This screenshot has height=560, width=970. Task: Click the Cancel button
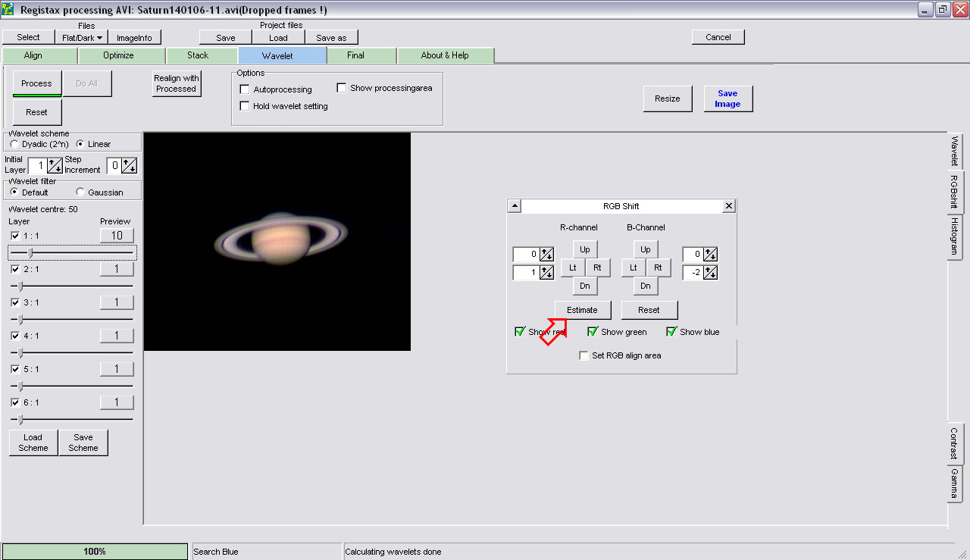click(718, 37)
